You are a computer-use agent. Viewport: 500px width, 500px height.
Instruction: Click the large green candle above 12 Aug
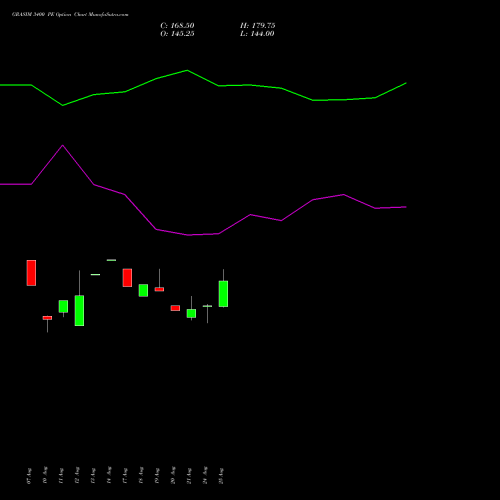(79, 310)
